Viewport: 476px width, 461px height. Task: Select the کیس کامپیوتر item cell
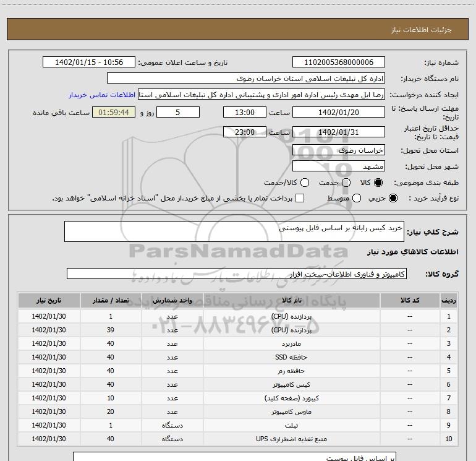tap(291, 385)
